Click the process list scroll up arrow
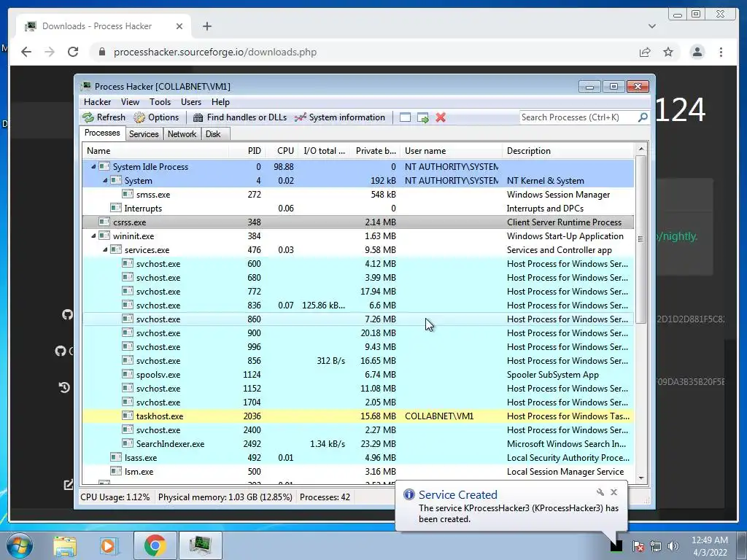Screen dimensions: 747x560 click(640, 149)
